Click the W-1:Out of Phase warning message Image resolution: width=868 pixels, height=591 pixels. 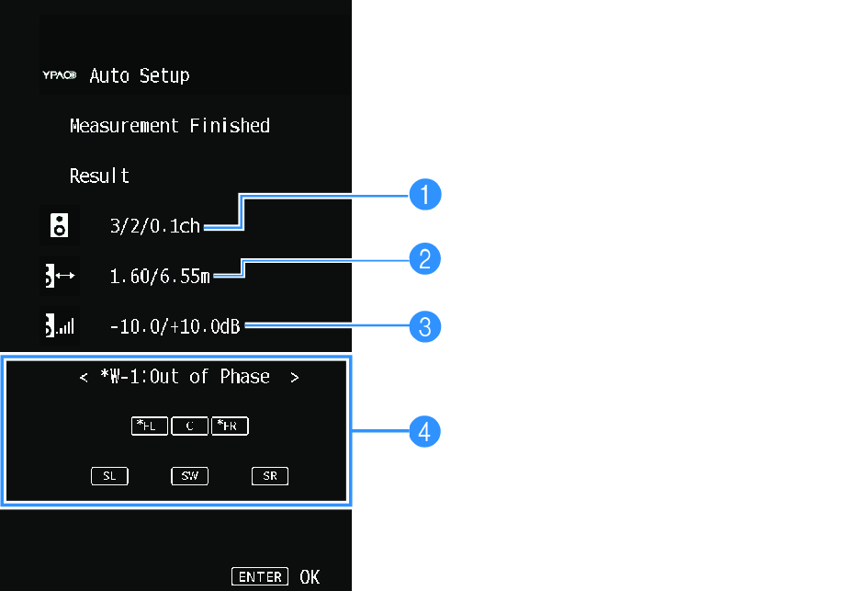pyautogui.click(x=185, y=377)
